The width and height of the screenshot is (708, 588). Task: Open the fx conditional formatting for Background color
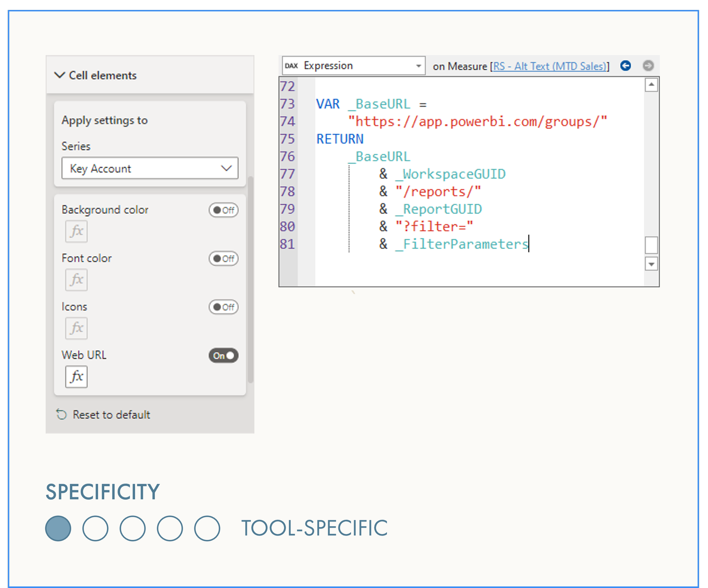coord(76,231)
